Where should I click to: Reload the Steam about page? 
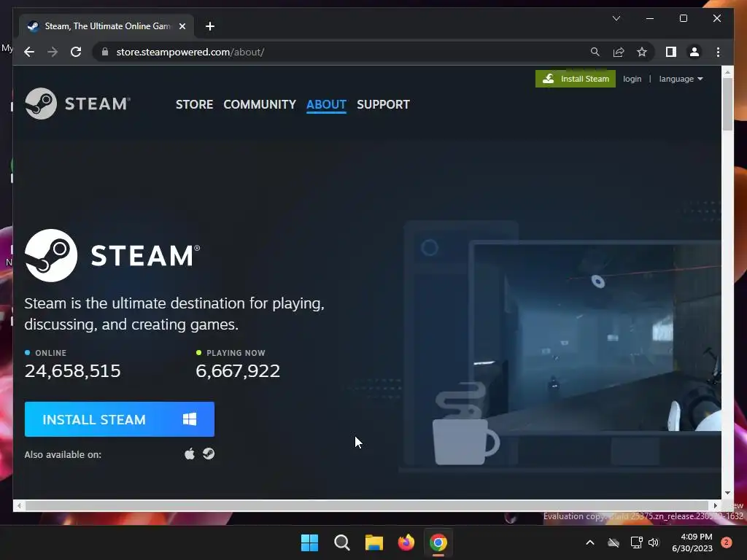pos(76,52)
